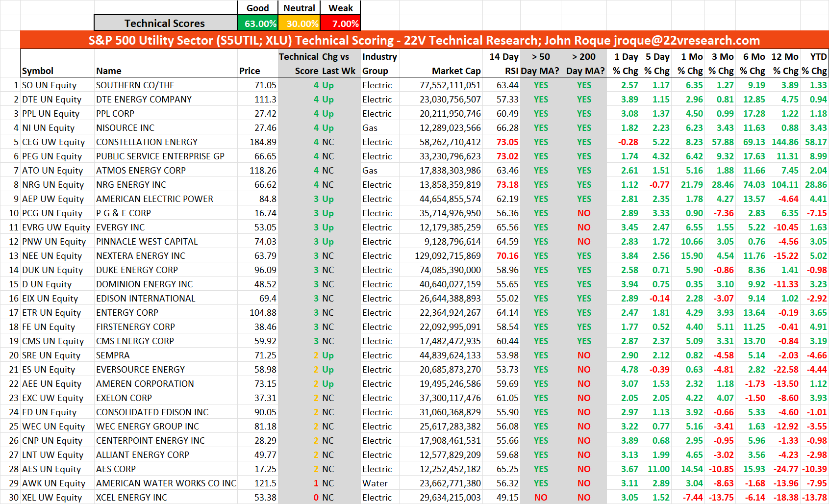Click AMERICAN WATER WORKS CO INC name
The width and height of the screenshot is (829, 504).
166,483
